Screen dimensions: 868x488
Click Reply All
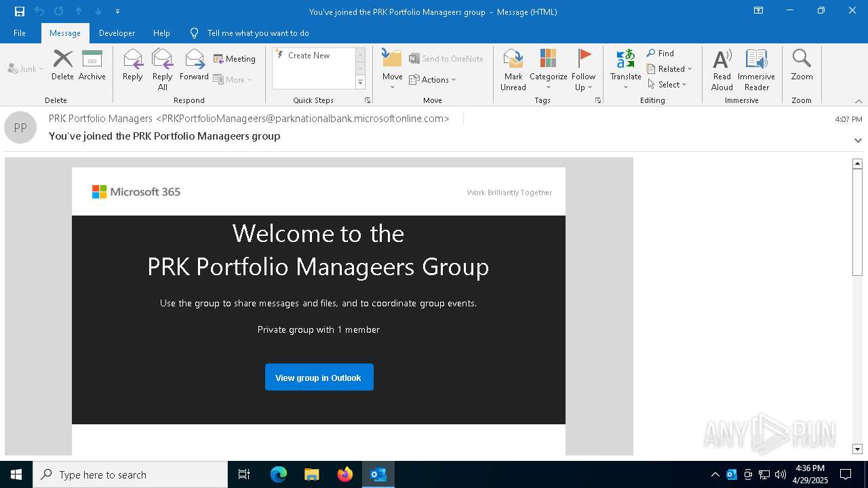163,70
